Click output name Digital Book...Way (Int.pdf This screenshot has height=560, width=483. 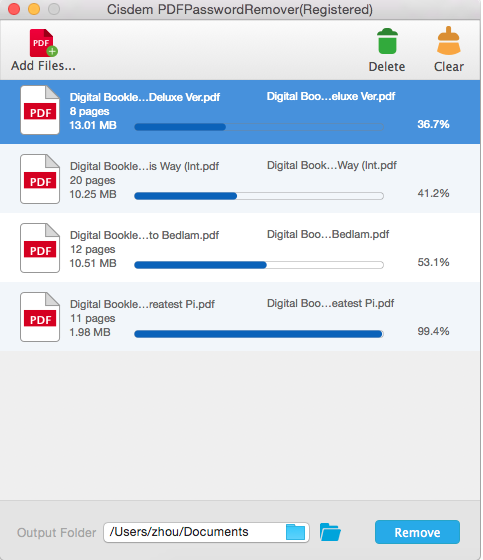point(332,165)
